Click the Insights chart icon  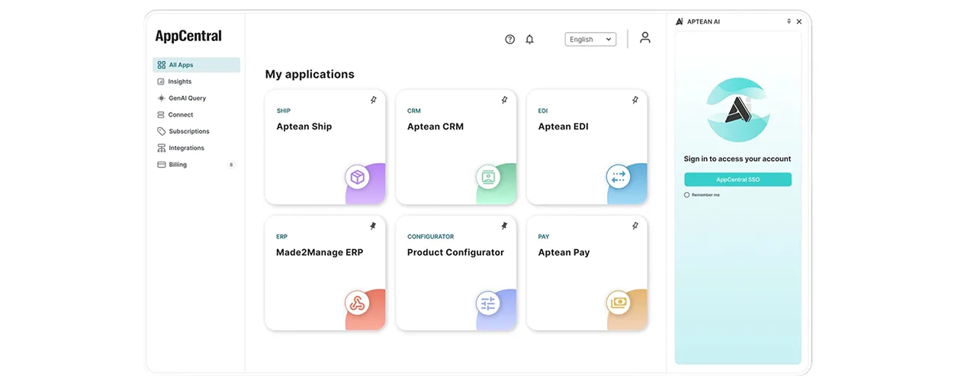[x=161, y=82]
